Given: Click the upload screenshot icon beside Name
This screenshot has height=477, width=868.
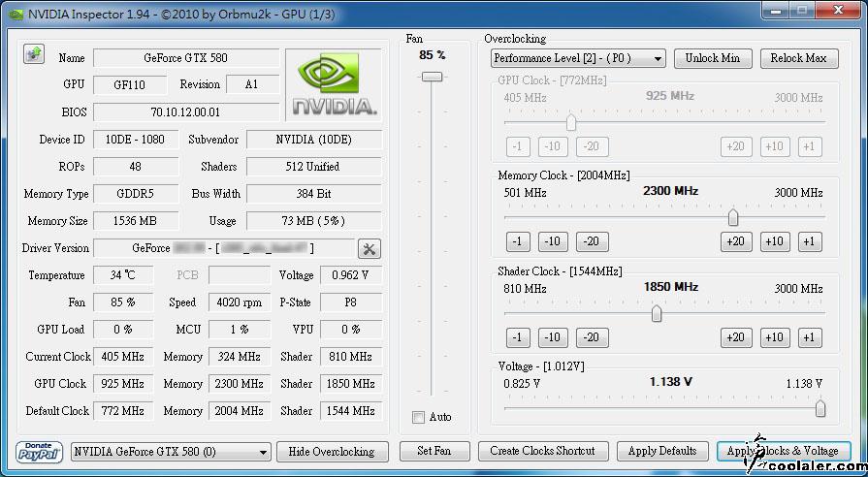Looking at the screenshot, I should [x=34, y=54].
